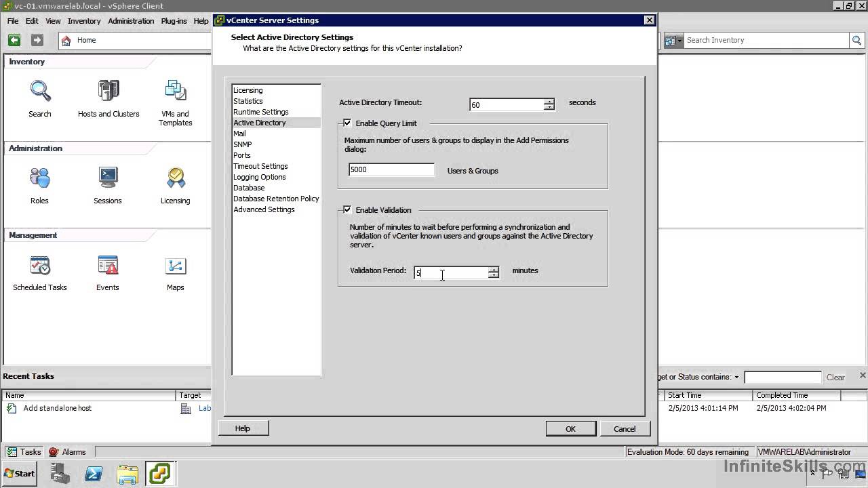
Task: Select SNMP in settings list
Action: 276,144
